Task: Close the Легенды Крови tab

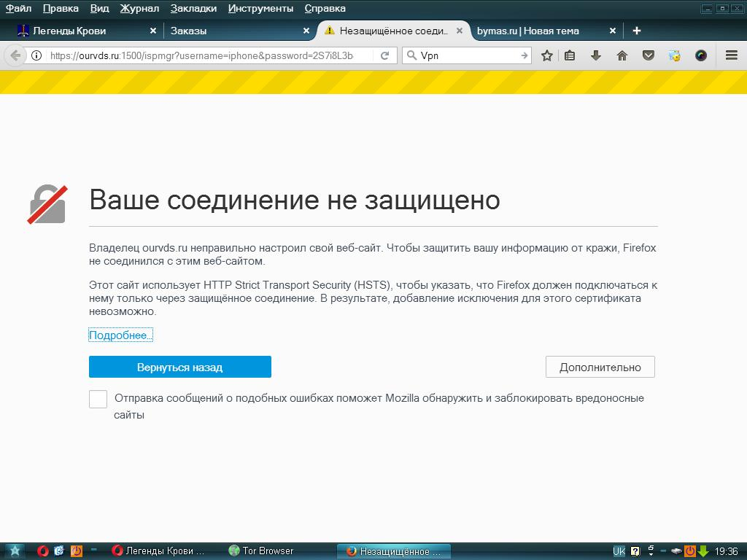Action: [152, 31]
